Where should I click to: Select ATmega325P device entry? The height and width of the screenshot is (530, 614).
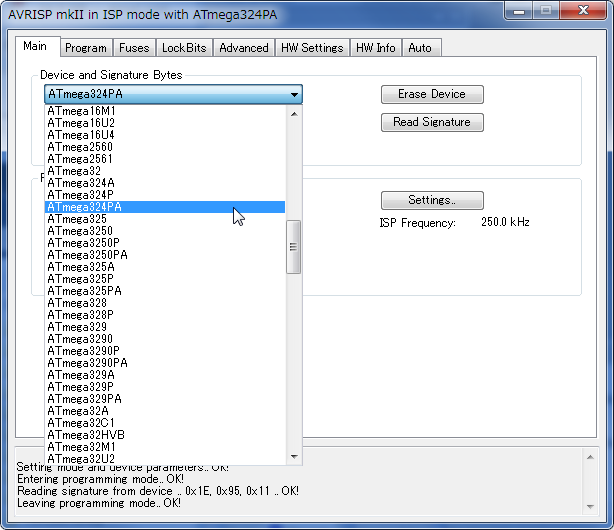click(165, 279)
